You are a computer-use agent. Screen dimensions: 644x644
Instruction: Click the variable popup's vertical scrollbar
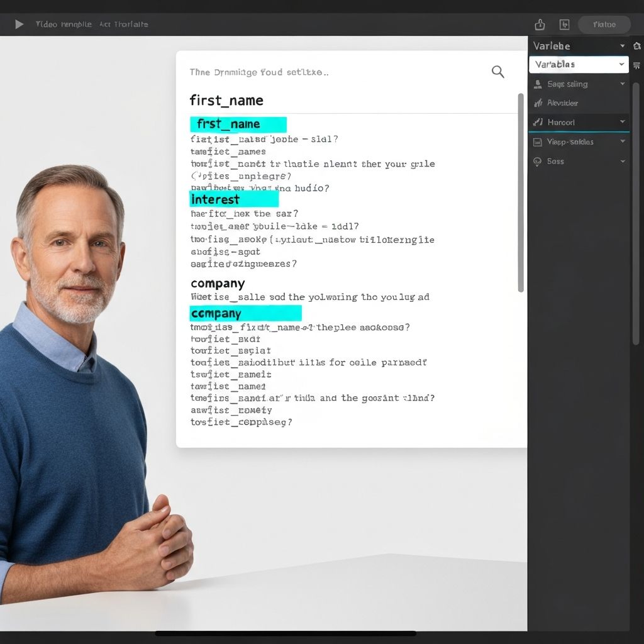pyautogui.click(x=521, y=193)
